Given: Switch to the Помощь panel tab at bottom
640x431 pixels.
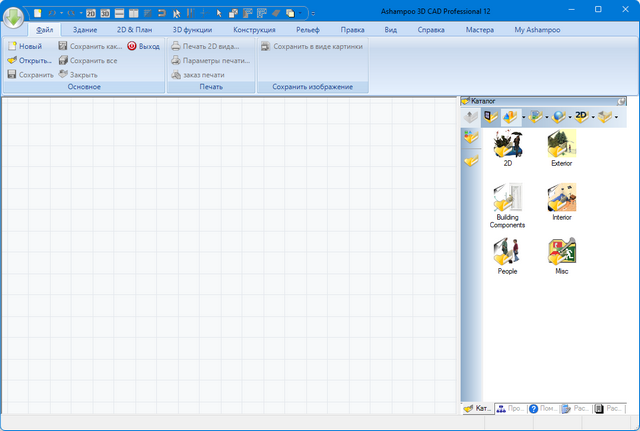Looking at the screenshot, I should point(543,409).
